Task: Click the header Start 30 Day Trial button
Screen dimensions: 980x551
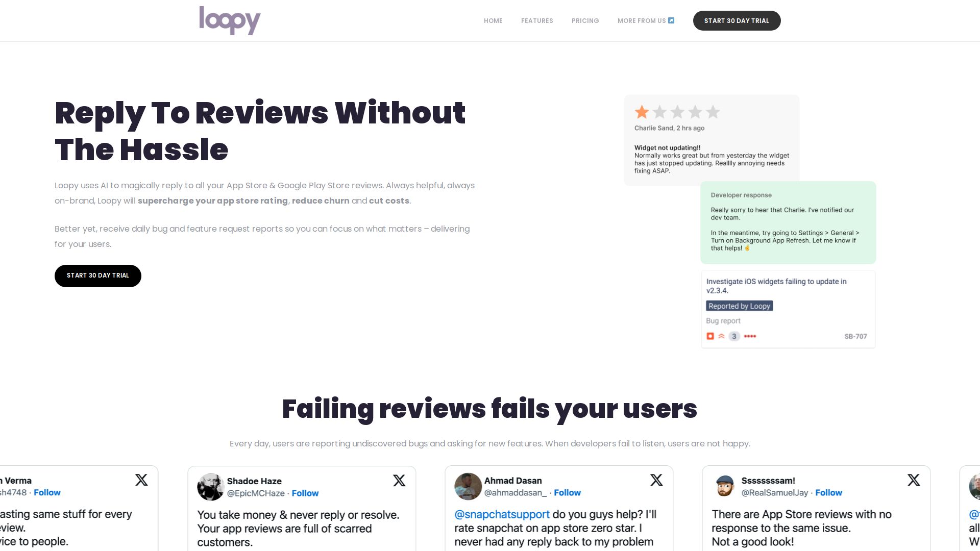Action: (737, 21)
